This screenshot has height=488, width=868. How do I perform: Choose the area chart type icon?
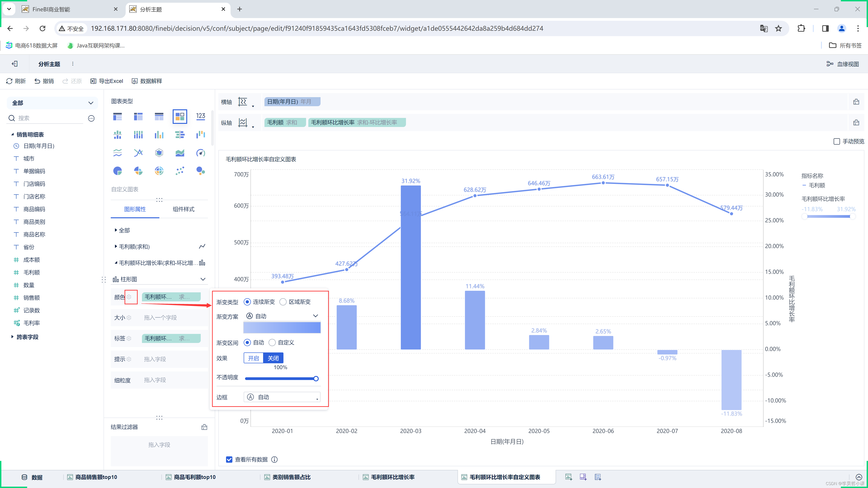point(180,153)
